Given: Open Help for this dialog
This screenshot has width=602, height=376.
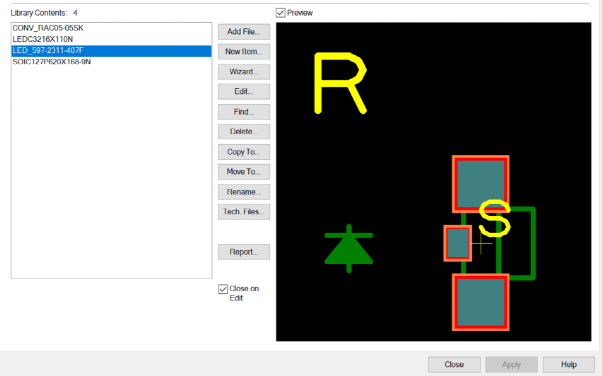Looking at the screenshot, I should [569, 364].
